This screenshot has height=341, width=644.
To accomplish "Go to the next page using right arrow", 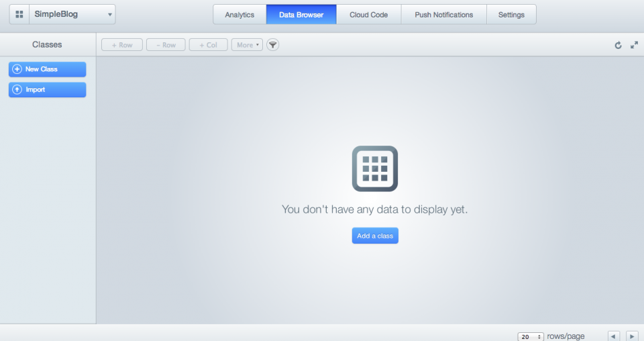I will click(632, 336).
